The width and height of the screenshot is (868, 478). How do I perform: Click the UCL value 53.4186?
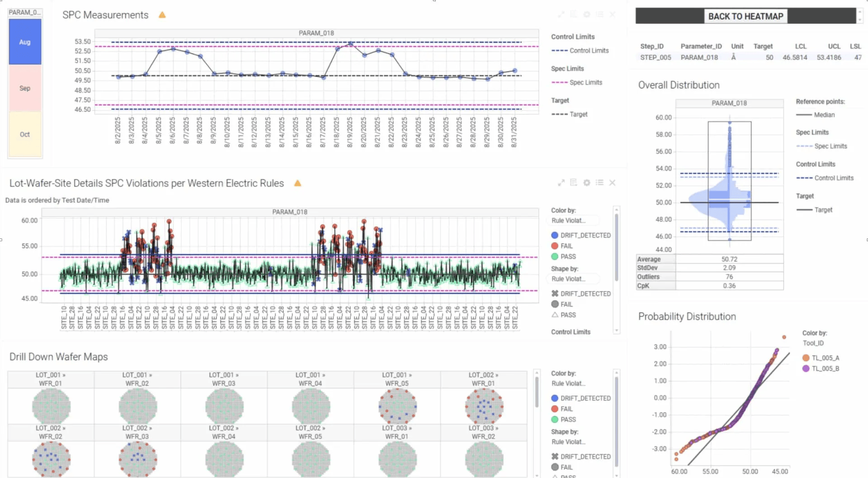tap(829, 57)
